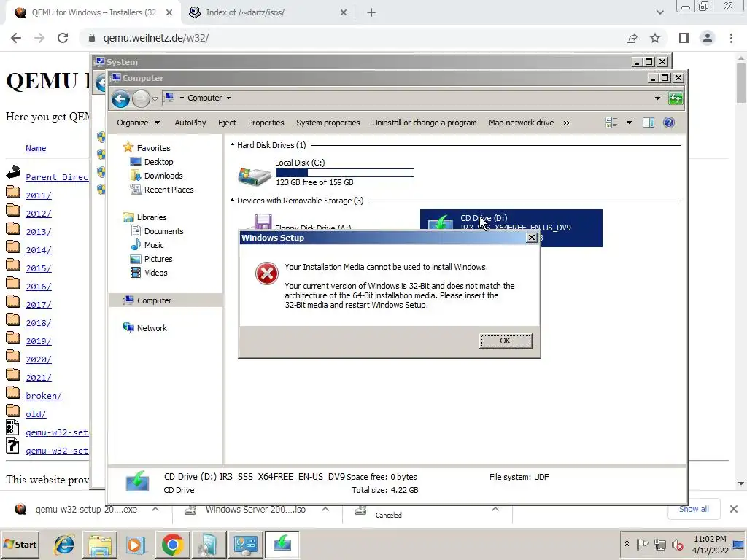747x560 pixels.
Task: Open Chrome from the taskbar
Action: coord(172,544)
